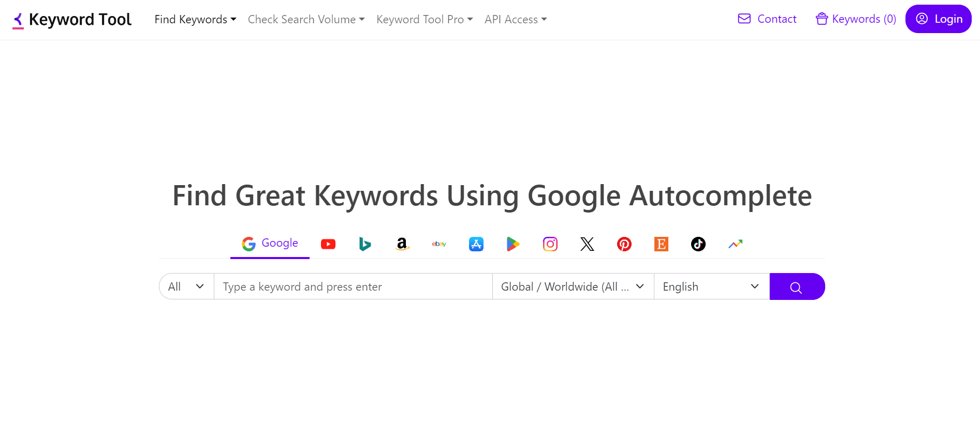Open the Keyword Tool Pro menu
The height and width of the screenshot is (438, 980).
click(424, 19)
